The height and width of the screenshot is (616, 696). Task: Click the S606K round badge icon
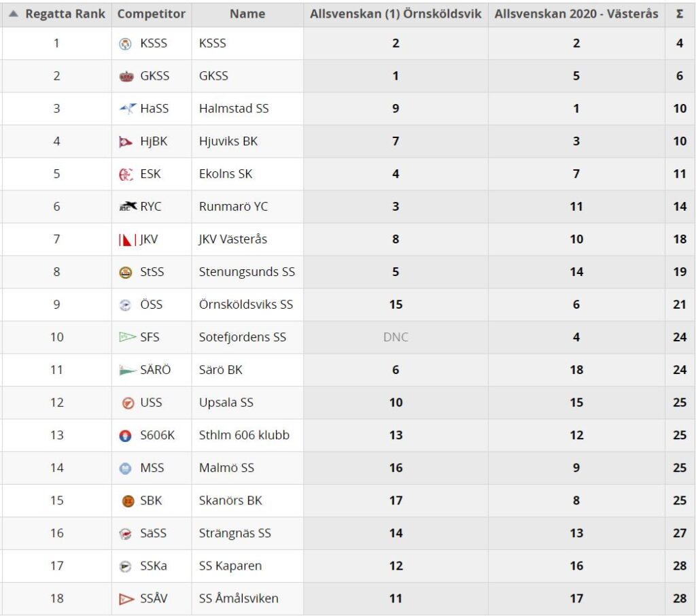tap(126, 436)
